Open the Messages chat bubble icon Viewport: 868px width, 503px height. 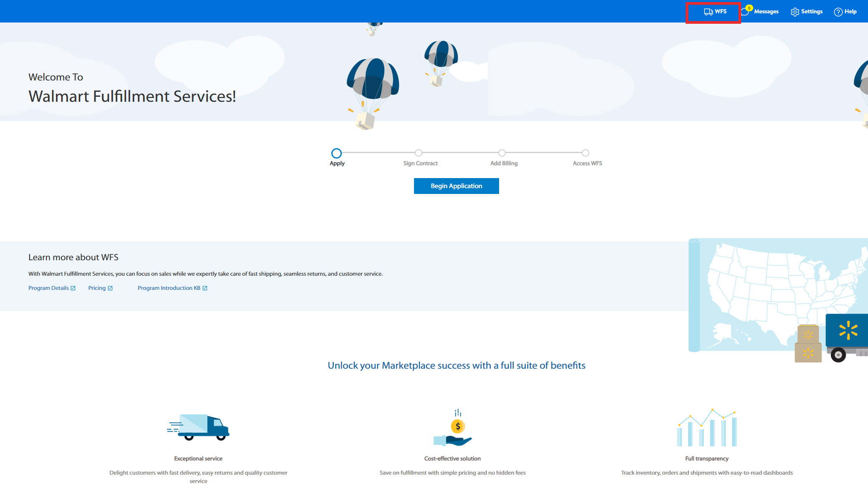click(x=745, y=12)
